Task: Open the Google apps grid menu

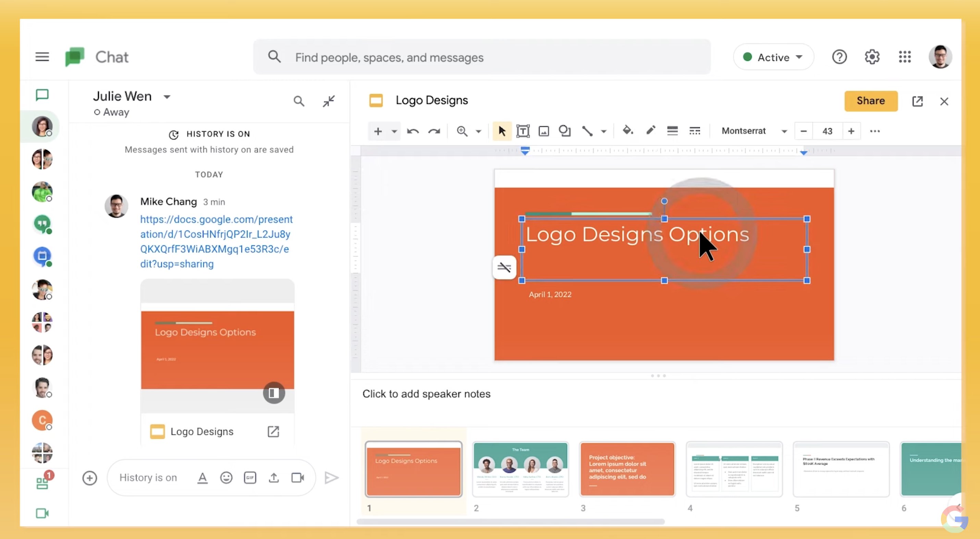Action: click(905, 57)
